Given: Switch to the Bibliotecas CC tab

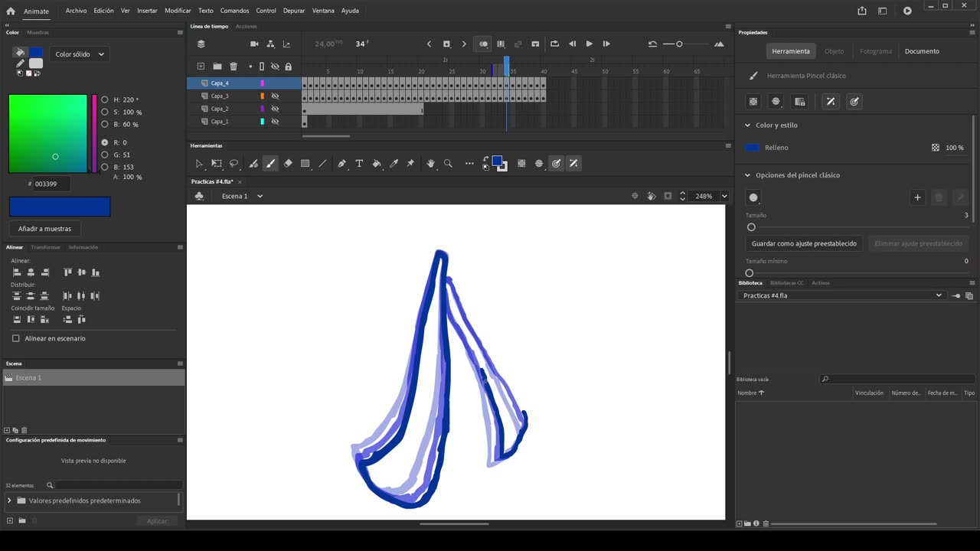Looking at the screenshot, I should 787,283.
